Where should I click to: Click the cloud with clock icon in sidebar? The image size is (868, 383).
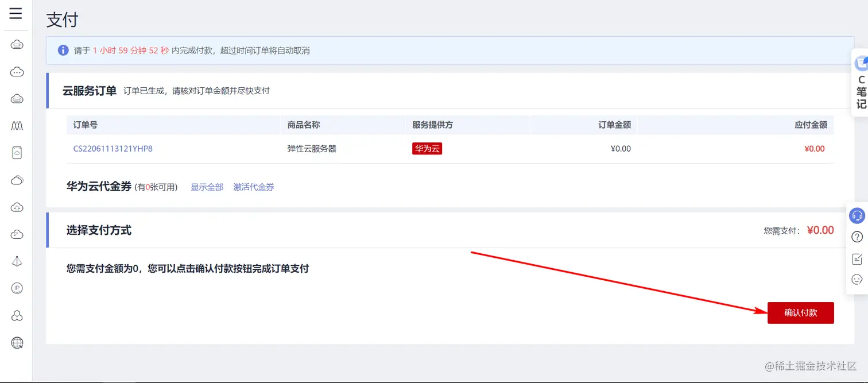tap(17, 234)
